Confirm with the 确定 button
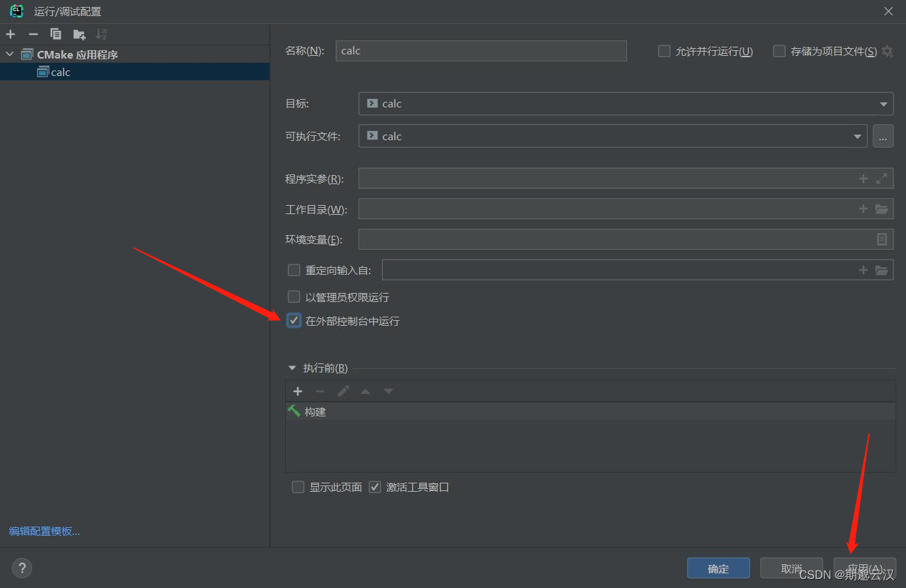 [718, 568]
